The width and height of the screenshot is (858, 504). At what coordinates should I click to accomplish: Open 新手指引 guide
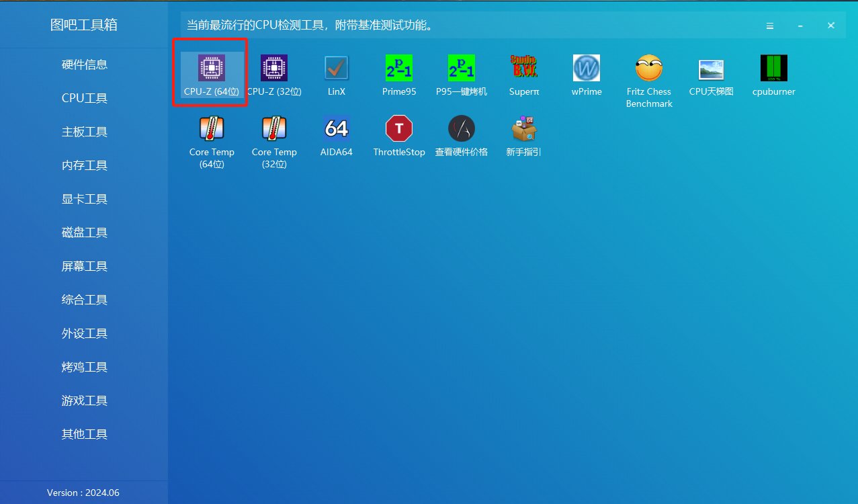524,135
